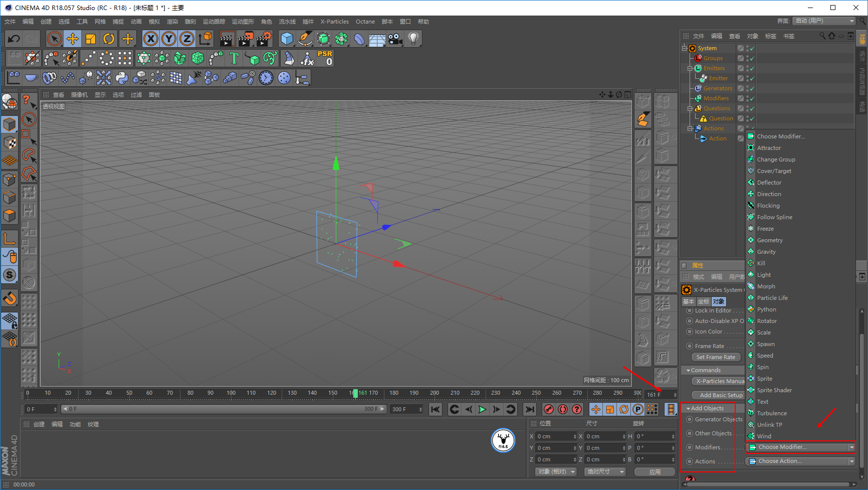This screenshot has width=868, height=490.
Task: Open the Octane menu
Action: click(365, 22)
